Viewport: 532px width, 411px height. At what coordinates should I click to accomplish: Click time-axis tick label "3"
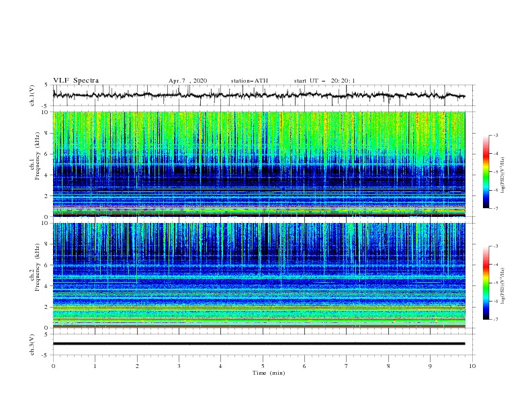tap(179, 366)
